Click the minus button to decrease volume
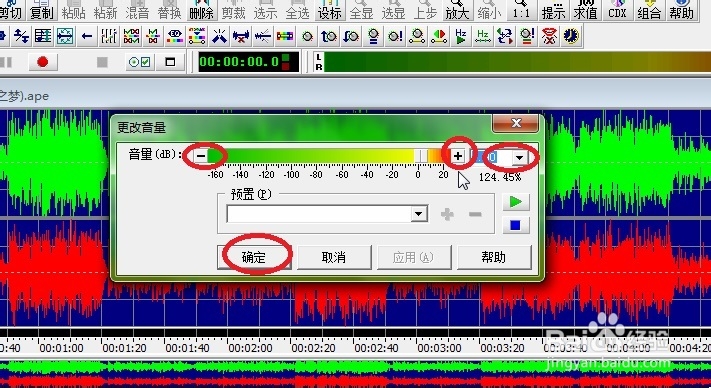This screenshot has width=711, height=388. (201, 156)
